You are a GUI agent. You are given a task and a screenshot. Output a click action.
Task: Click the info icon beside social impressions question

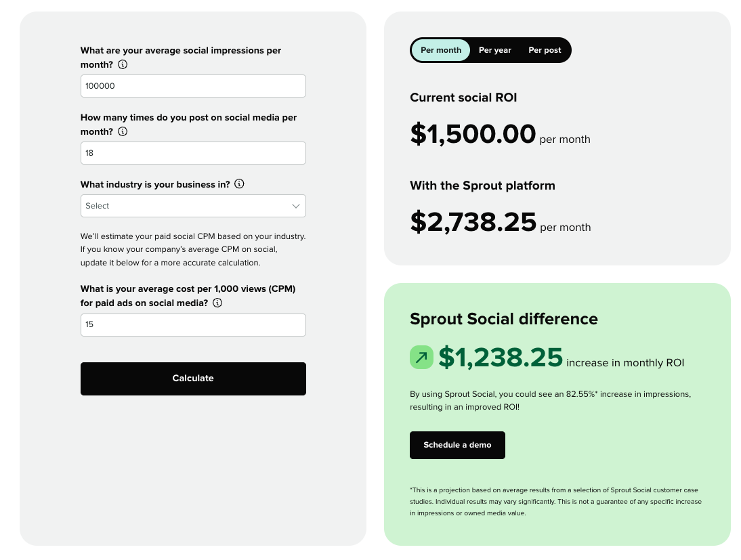pyautogui.click(x=123, y=64)
